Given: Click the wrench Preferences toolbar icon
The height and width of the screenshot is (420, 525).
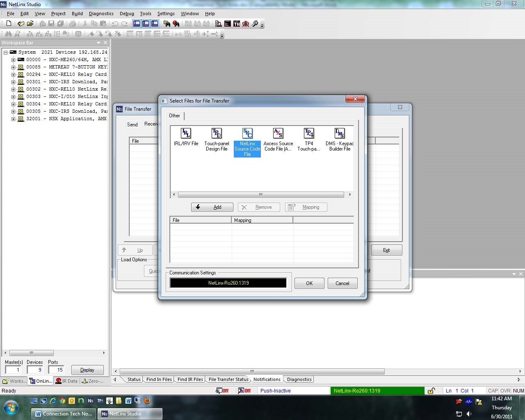Looking at the screenshot, I should click(x=255, y=24).
